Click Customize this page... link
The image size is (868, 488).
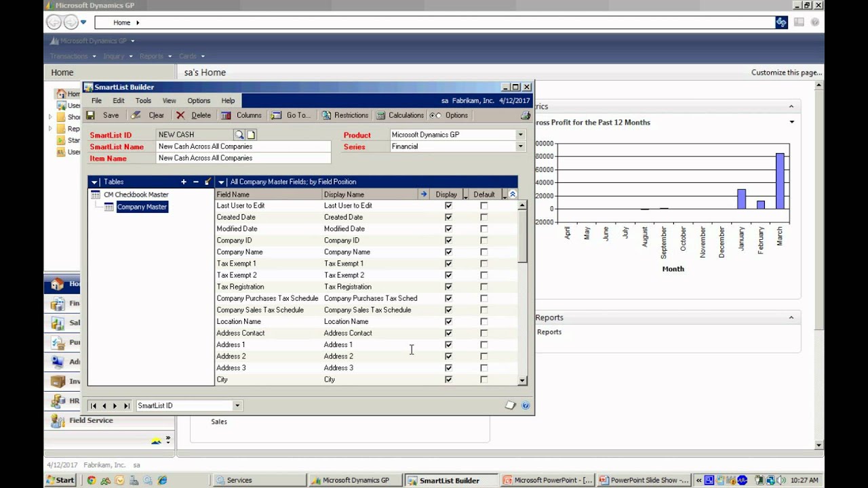[787, 73]
